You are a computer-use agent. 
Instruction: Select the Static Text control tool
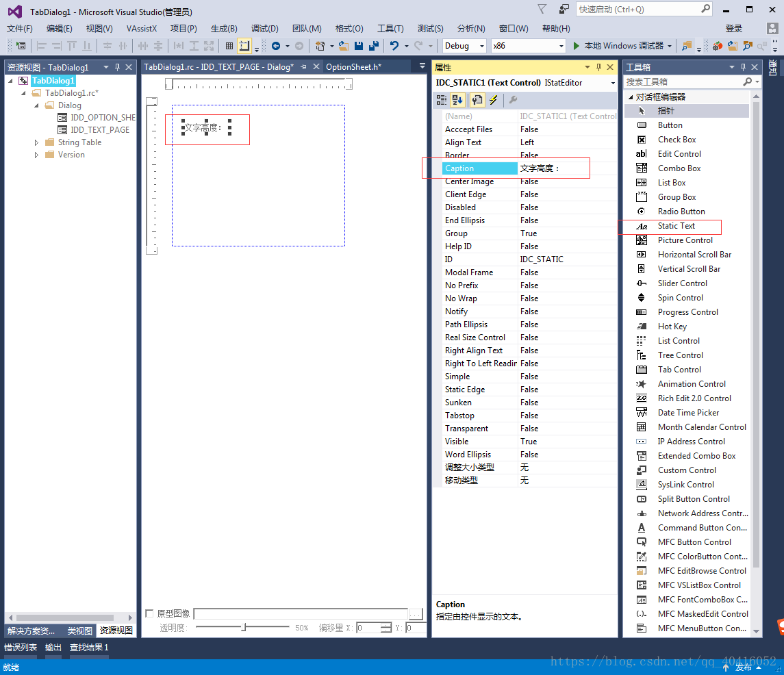coord(676,226)
